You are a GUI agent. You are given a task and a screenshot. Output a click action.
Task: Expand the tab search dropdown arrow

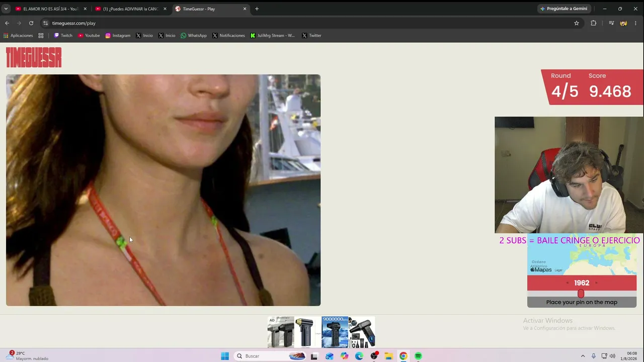(6, 9)
